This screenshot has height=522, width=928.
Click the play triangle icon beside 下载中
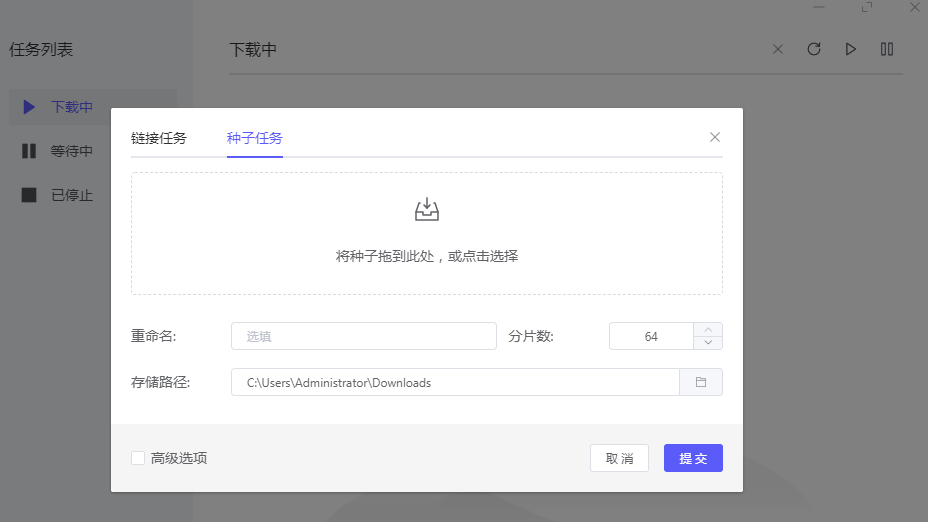coord(29,107)
